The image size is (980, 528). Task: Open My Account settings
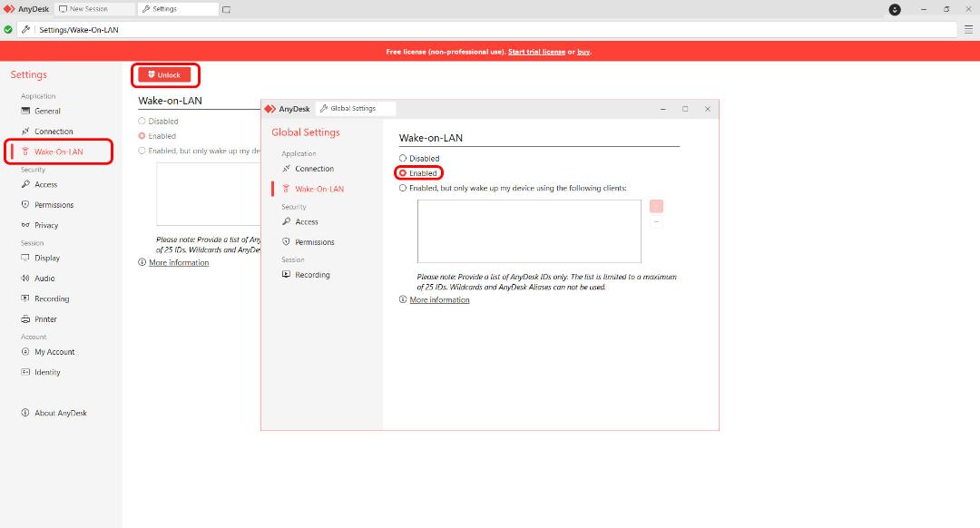54,352
